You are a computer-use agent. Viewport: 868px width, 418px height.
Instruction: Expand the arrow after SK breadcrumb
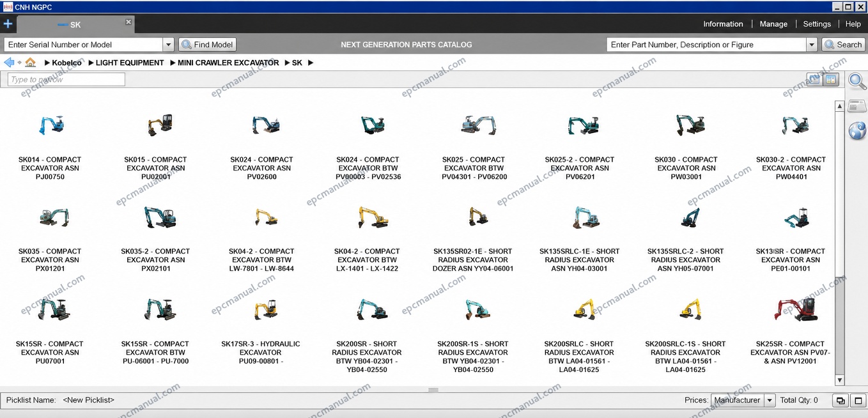click(311, 63)
